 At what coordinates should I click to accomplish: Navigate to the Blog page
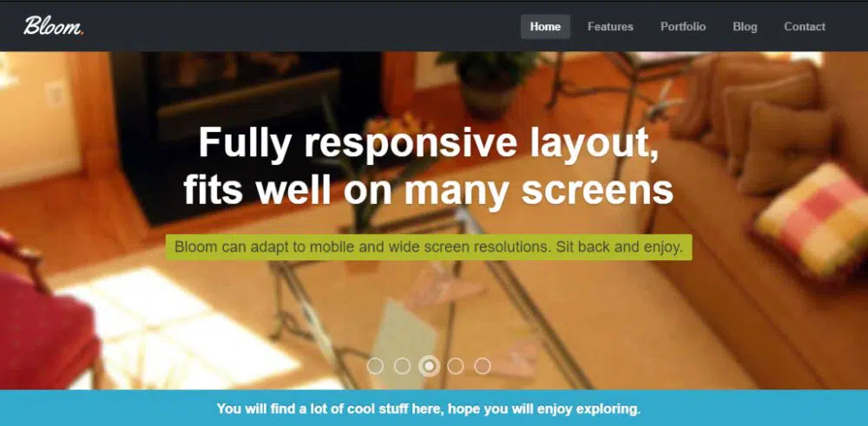click(x=745, y=27)
